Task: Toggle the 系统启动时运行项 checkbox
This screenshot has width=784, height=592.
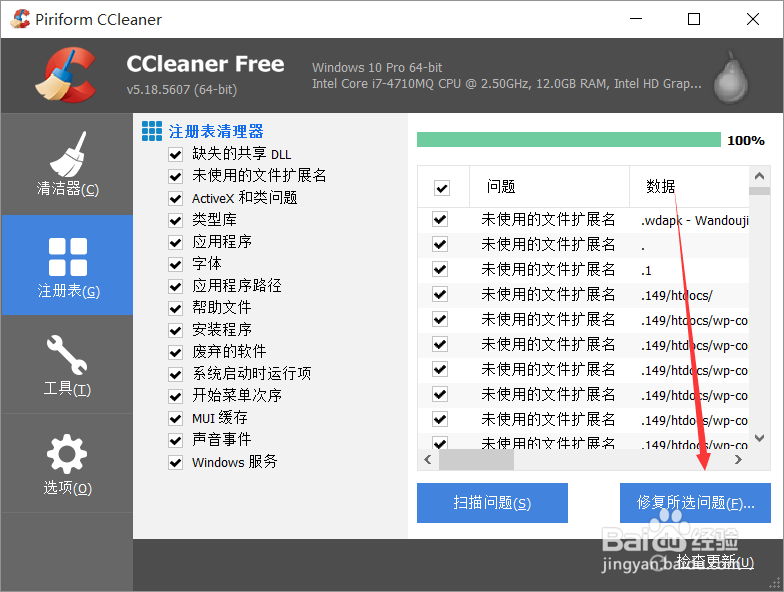Action: pyautogui.click(x=176, y=374)
